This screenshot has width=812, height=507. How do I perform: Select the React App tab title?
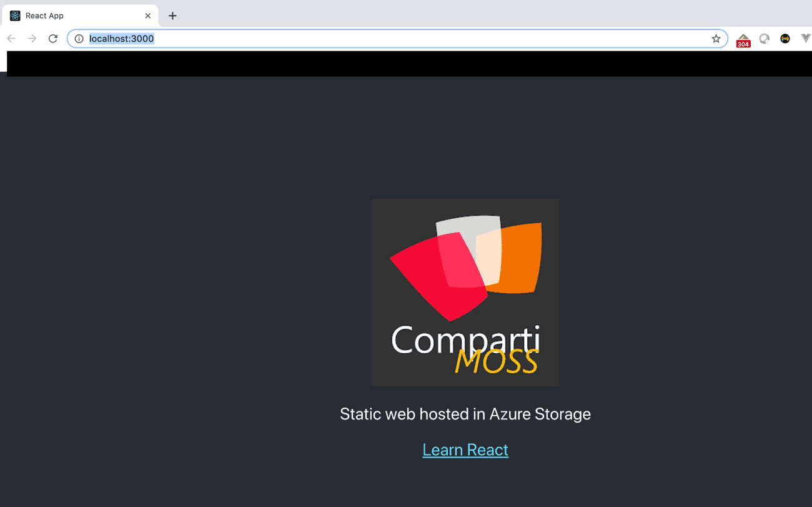44,16
